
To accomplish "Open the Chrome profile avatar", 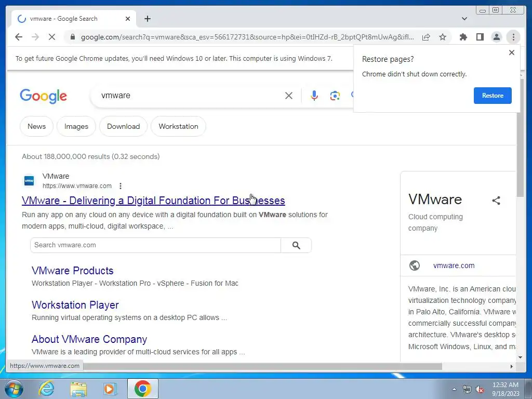I will 496,37.
